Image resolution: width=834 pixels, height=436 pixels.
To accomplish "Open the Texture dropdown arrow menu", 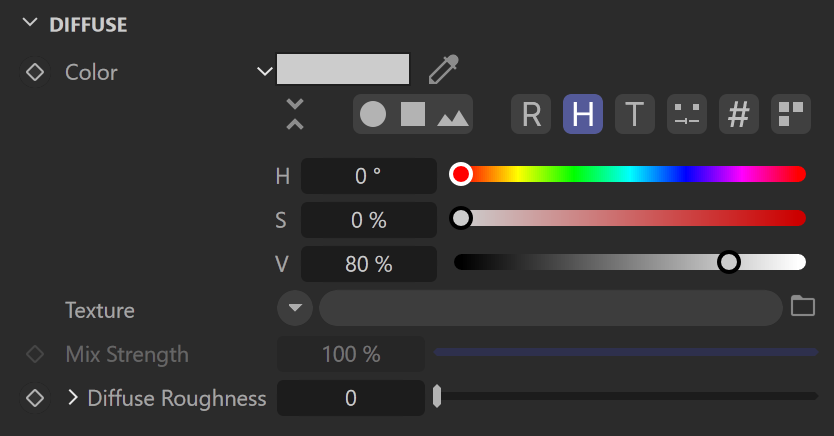I will [x=295, y=308].
